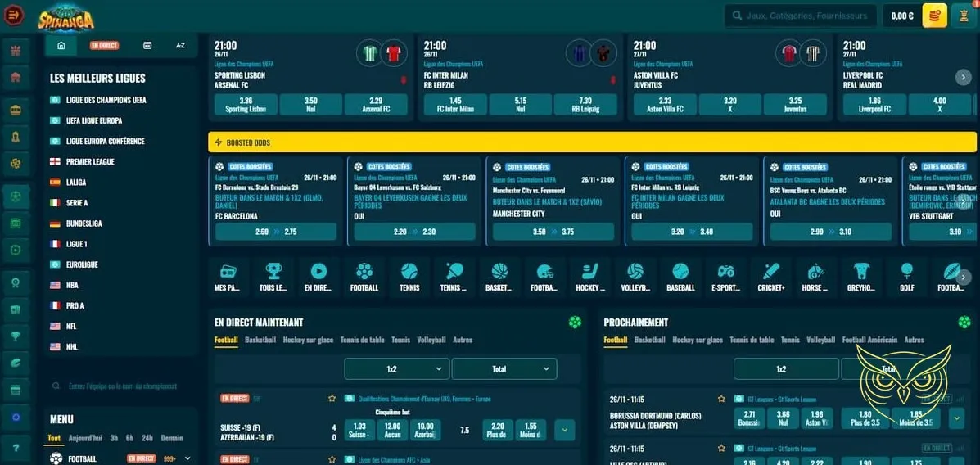This screenshot has width=980, height=465.
Task: Bet 3.36 on Sporting Lisbon
Action: pyautogui.click(x=246, y=104)
